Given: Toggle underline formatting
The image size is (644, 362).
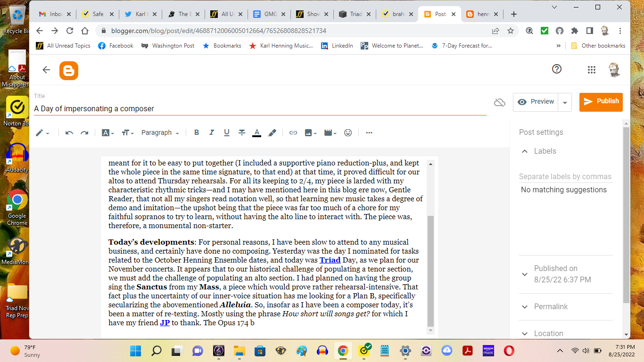Looking at the screenshot, I should [x=227, y=133].
